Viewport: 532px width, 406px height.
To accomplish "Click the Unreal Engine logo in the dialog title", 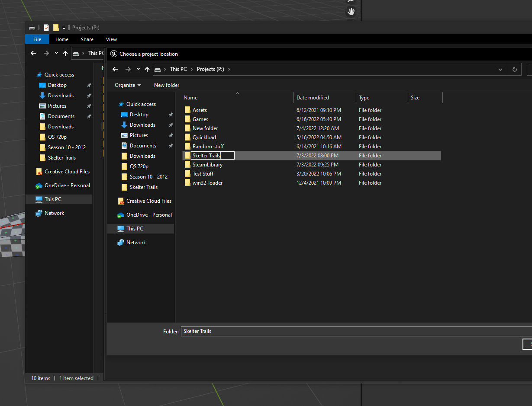I will click(x=114, y=54).
